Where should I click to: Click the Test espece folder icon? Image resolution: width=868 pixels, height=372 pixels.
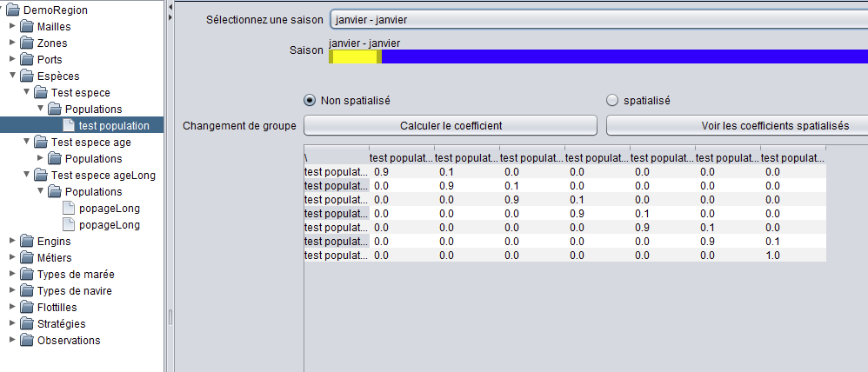(x=41, y=93)
